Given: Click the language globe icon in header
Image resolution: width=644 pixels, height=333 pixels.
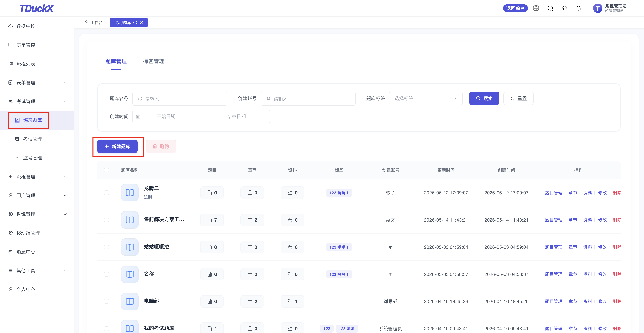Looking at the screenshot, I should 536,8.
